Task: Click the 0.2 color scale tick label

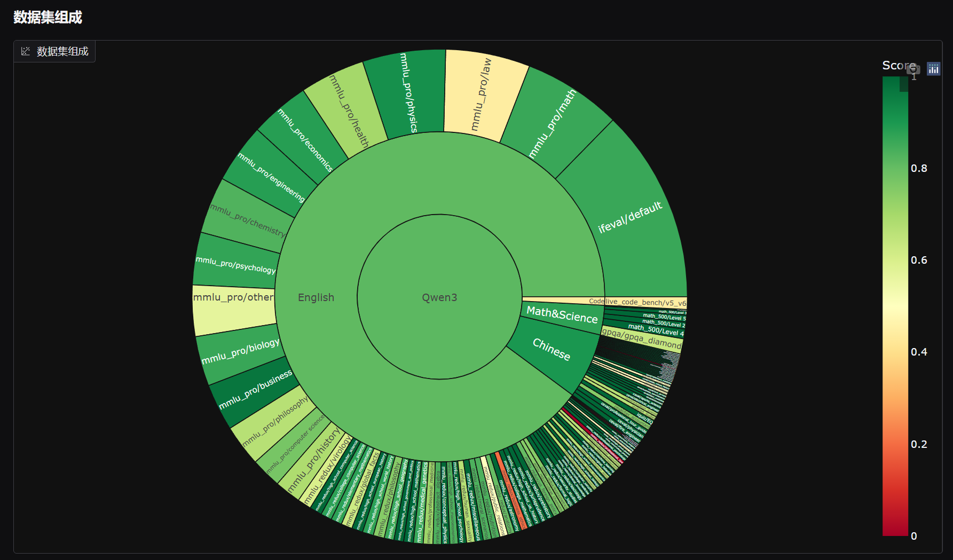Action: coord(919,444)
